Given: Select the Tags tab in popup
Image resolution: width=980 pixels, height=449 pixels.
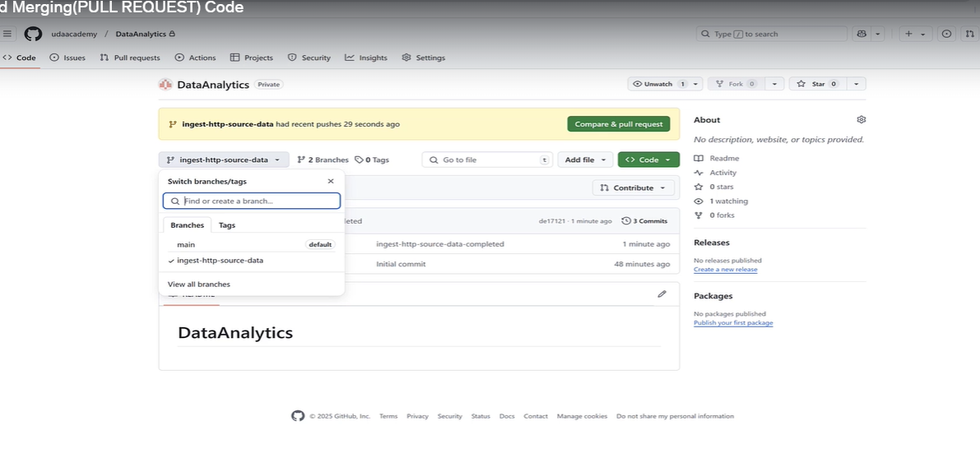Looking at the screenshot, I should pyautogui.click(x=227, y=224).
